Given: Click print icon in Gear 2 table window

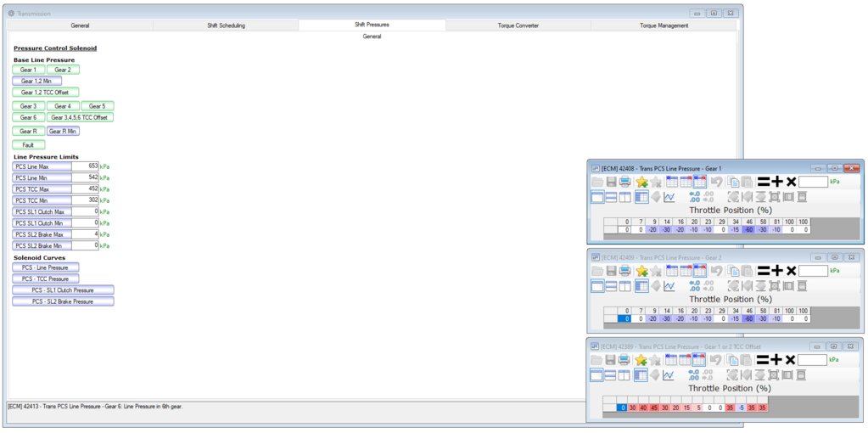Looking at the screenshot, I should click(624, 271).
